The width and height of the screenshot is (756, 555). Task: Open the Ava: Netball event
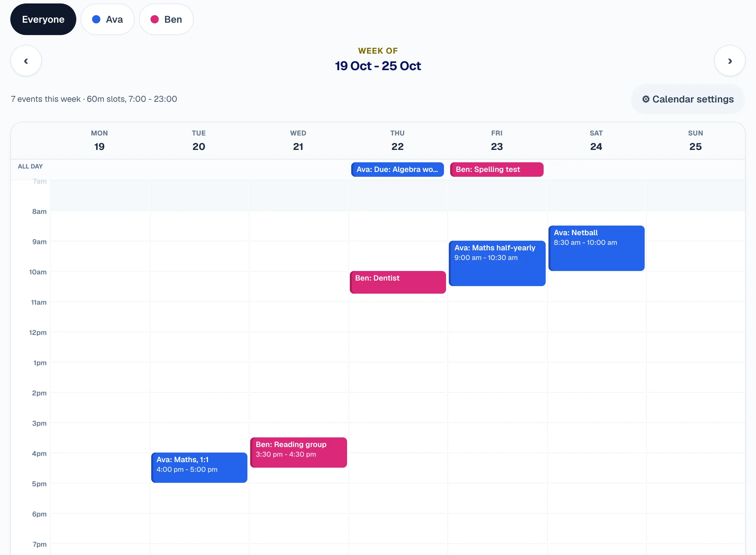pos(597,248)
